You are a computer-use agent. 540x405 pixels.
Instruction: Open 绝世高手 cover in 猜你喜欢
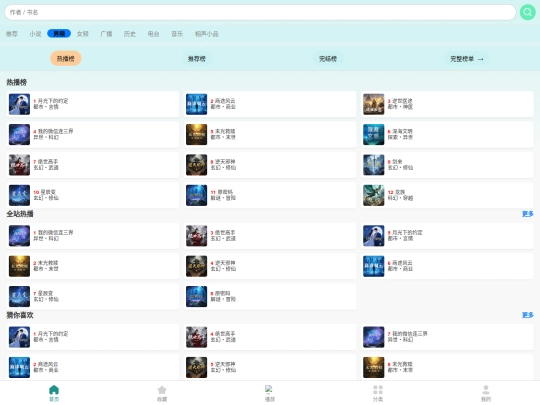[197, 337]
